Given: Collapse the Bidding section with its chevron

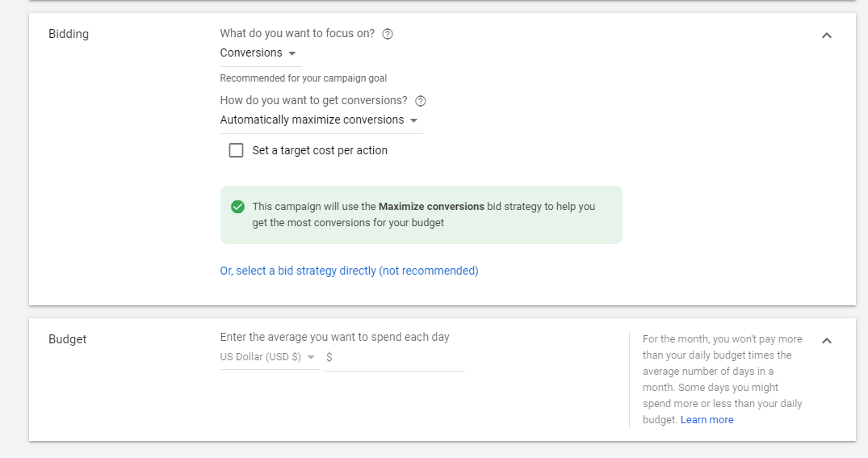Looking at the screenshot, I should pos(827,36).
